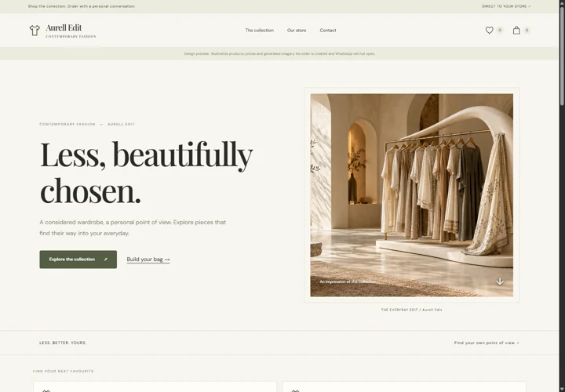Click the clothing rack hero image
565x392 pixels.
pyautogui.click(x=411, y=195)
